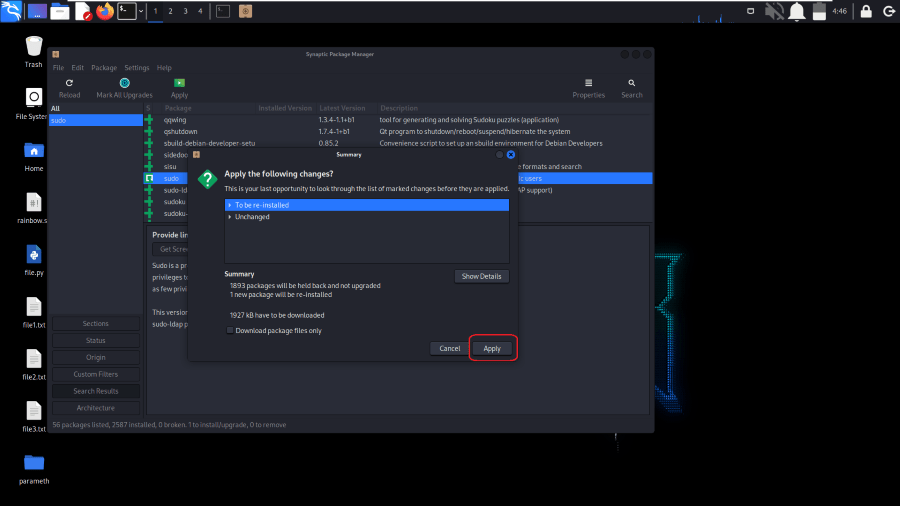
Task: Open the Help menu
Action: tap(164, 68)
